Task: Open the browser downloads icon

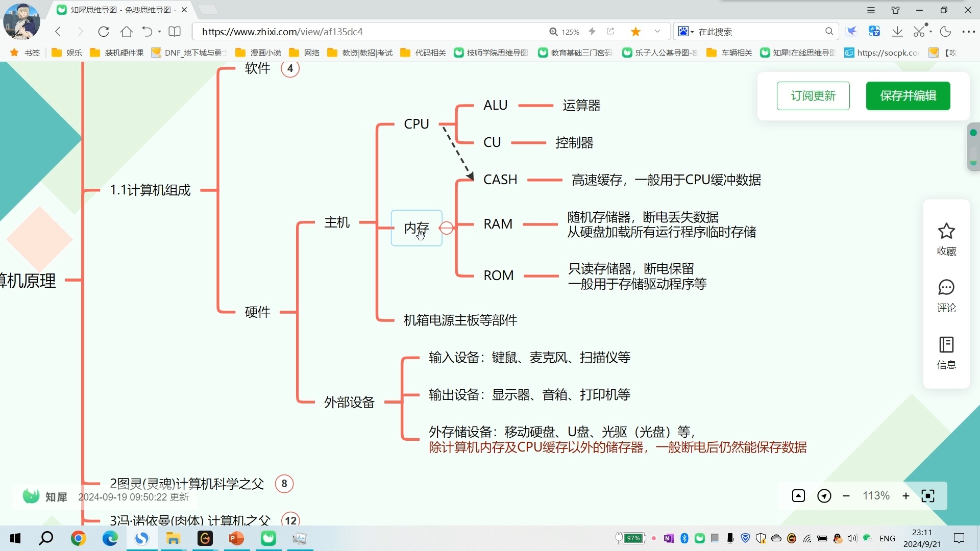Action: click(x=898, y=31)
